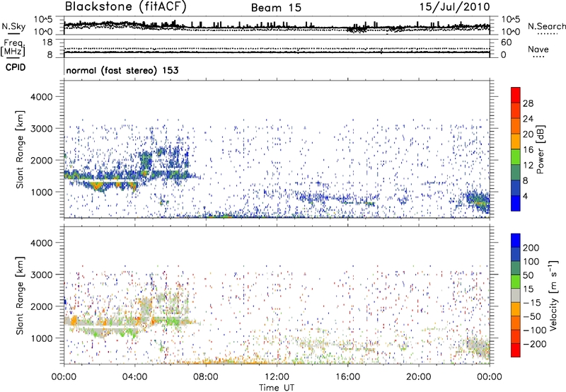Image resolution: width=566 pixels, height=392 pixels.
Task: Select the 4000 tick in Velocity panel
Action: (x=41, y=243)
